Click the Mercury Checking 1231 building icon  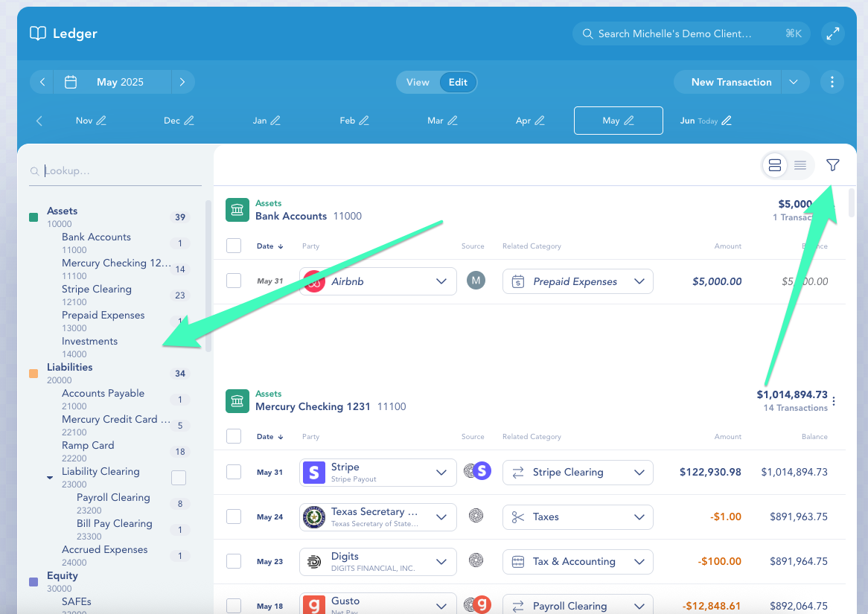click(237, 401)
